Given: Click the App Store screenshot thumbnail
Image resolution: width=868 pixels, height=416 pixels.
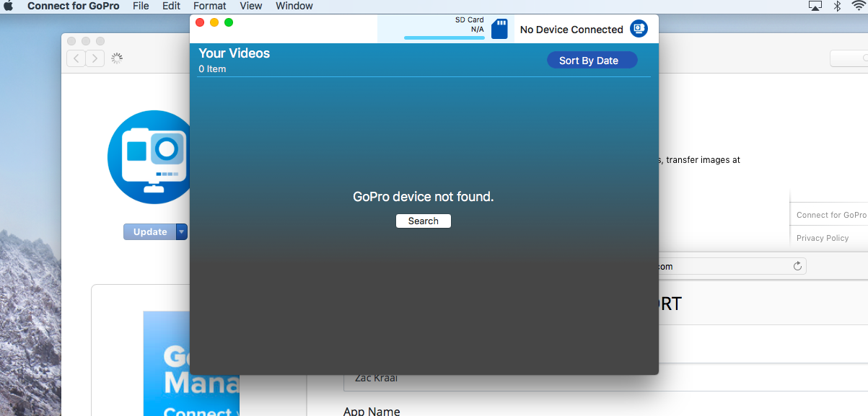Looking at the screenshot, I should pos(191,363).
